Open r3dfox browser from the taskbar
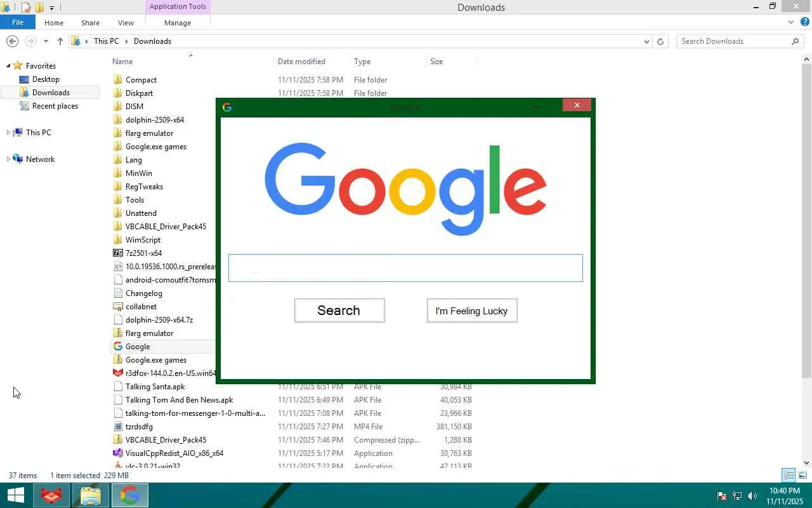 click(x=51, y=495)
